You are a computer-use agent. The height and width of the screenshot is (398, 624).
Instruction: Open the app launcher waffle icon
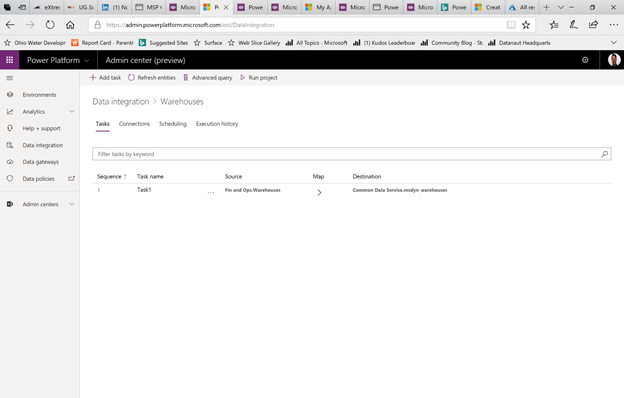pyautogui.click(x=10, y=60)
